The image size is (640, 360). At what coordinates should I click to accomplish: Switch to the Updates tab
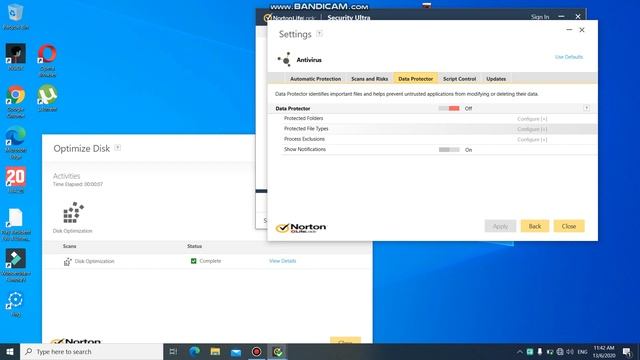(496, 79)
